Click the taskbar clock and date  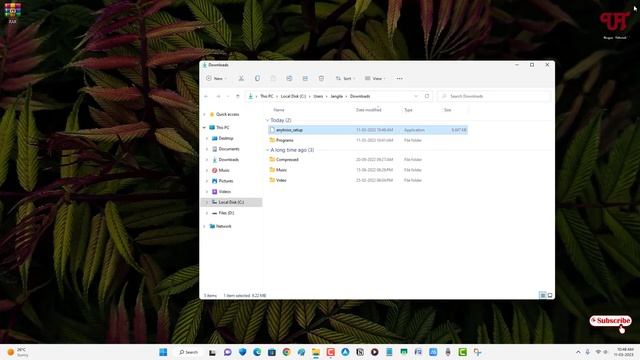click(625, 352)
